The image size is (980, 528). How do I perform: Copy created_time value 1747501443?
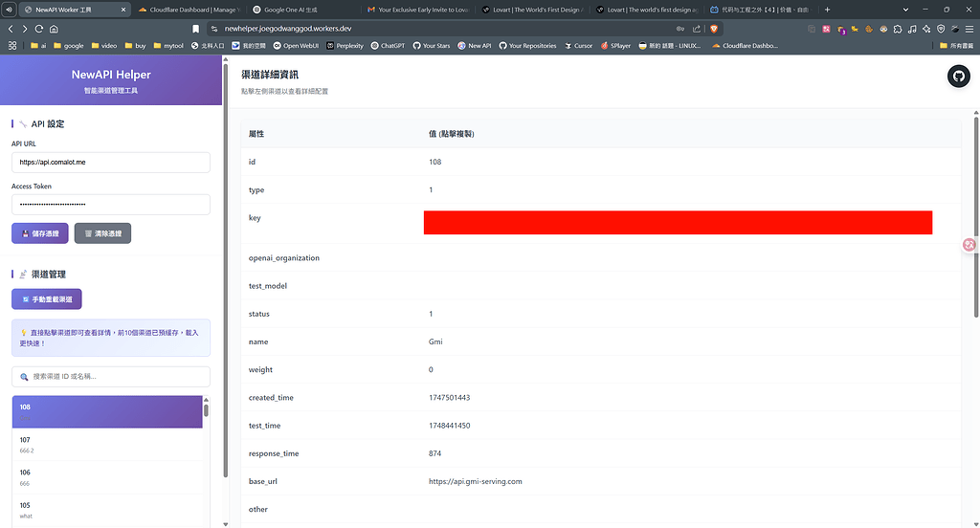click(x=450, y=397)
